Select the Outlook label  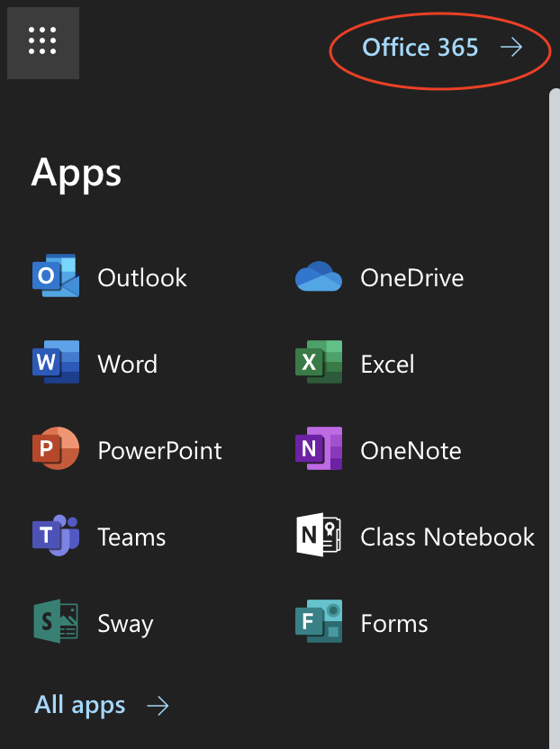[x=142, y=277]
